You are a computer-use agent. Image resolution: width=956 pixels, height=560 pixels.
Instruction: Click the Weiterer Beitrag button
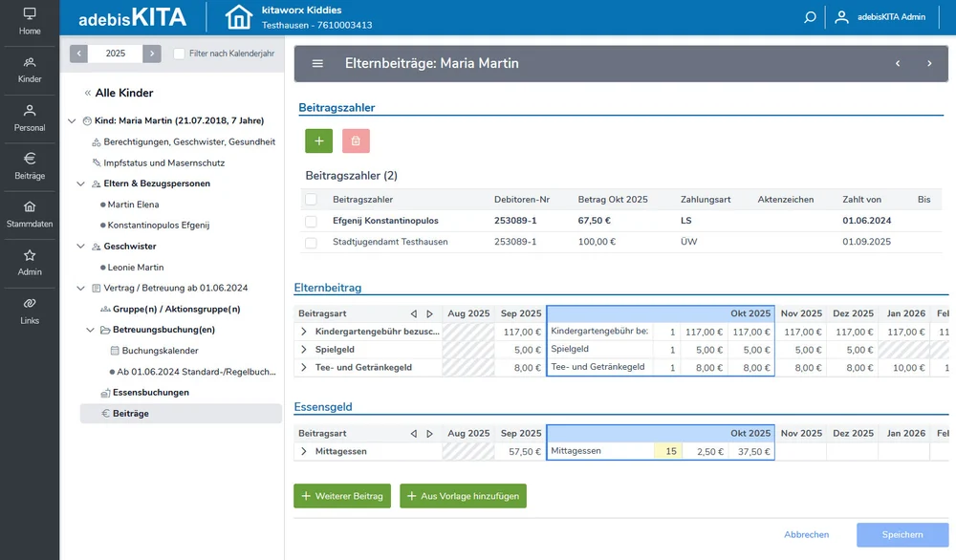342,496
